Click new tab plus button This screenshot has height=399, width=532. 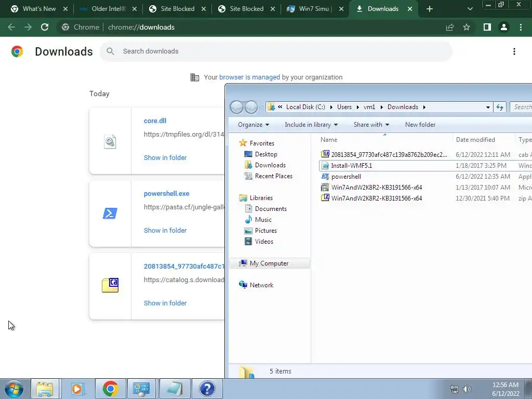coord(430,9)
